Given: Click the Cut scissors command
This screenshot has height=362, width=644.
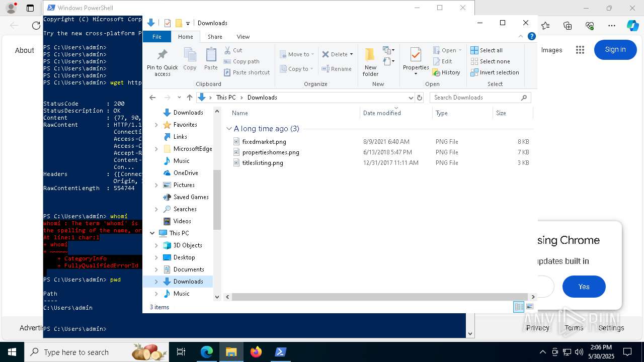Looking at the screenshot, I should click(233, 50).
